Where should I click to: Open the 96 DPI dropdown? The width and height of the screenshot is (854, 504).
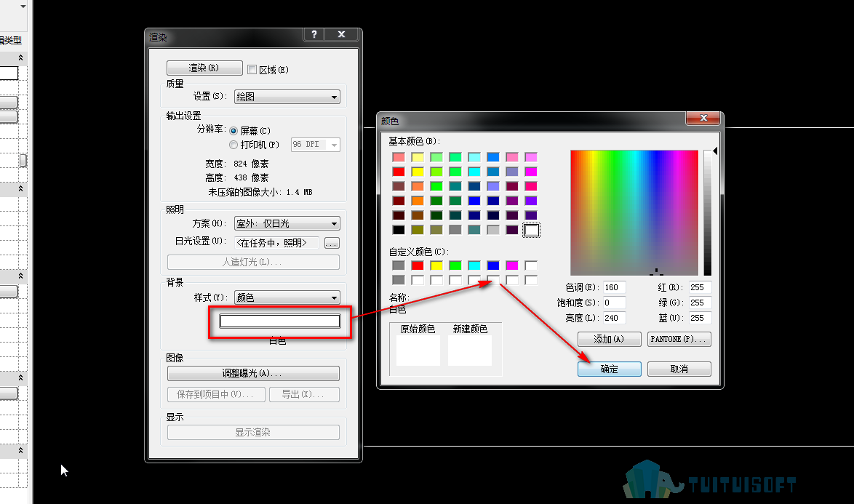click(x=316, y=145)
